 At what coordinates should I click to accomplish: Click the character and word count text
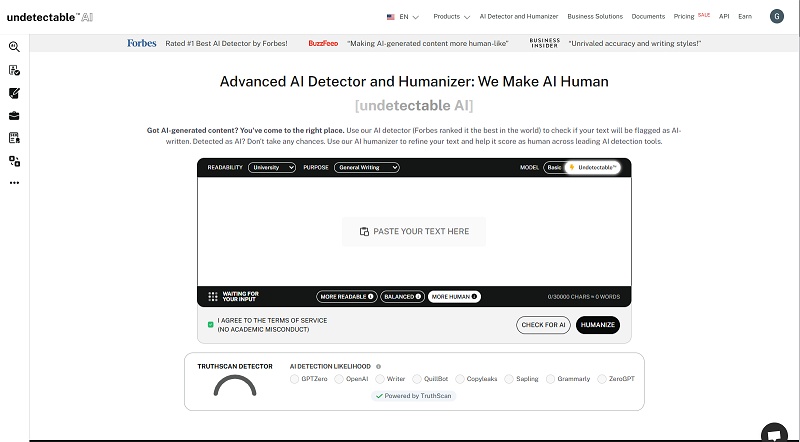click(x=584, y=297)
